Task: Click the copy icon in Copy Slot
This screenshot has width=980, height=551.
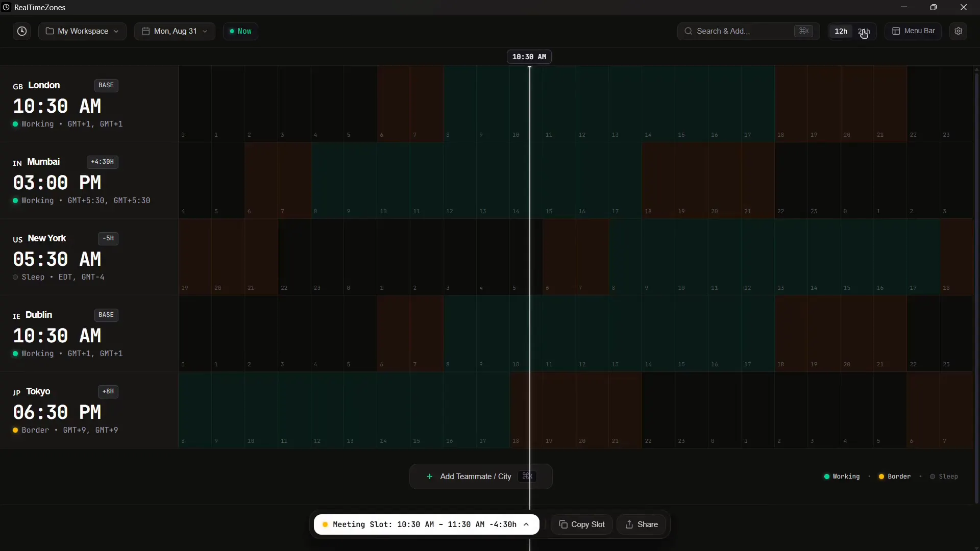Action: coord(563,524)
